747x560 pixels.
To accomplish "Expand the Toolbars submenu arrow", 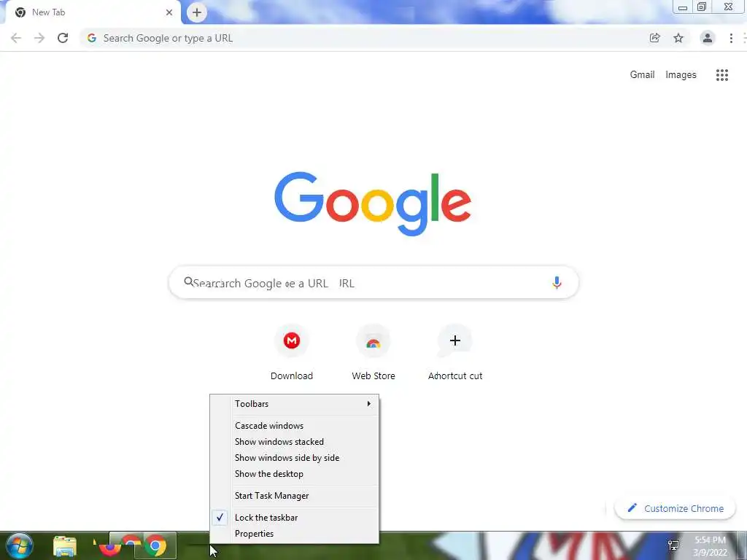I will [368, 404].
